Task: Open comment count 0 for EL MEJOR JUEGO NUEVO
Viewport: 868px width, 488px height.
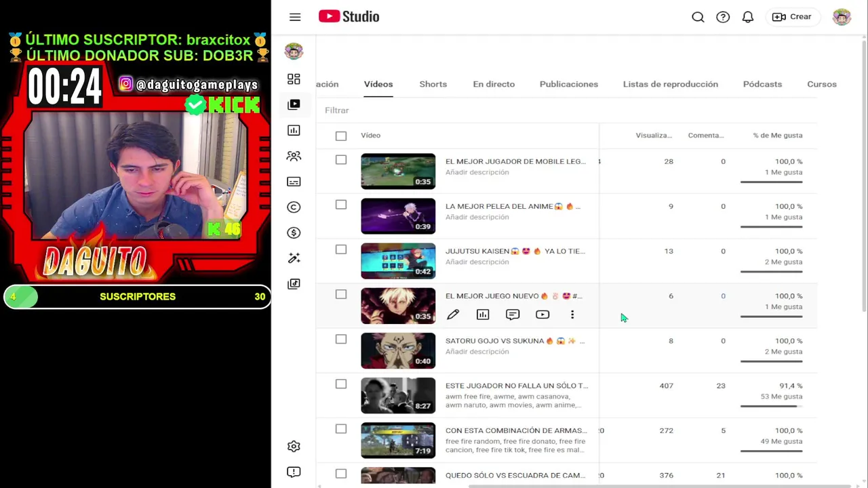Action: pyautogui.click(x=723, y=296)
